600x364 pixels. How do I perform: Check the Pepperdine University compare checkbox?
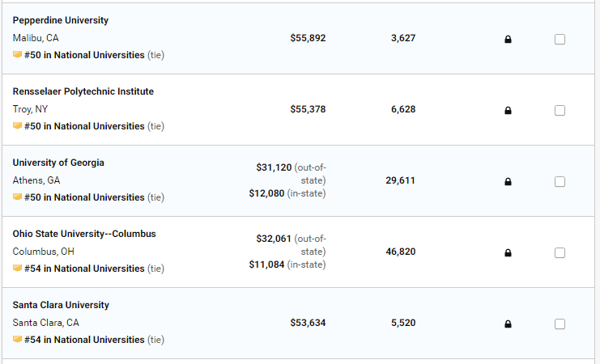[x=560, y=40]
